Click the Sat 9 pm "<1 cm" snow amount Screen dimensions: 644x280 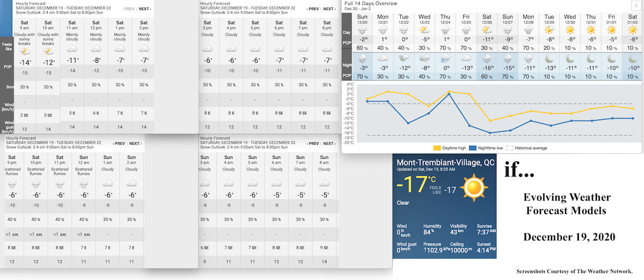(12, 234)
